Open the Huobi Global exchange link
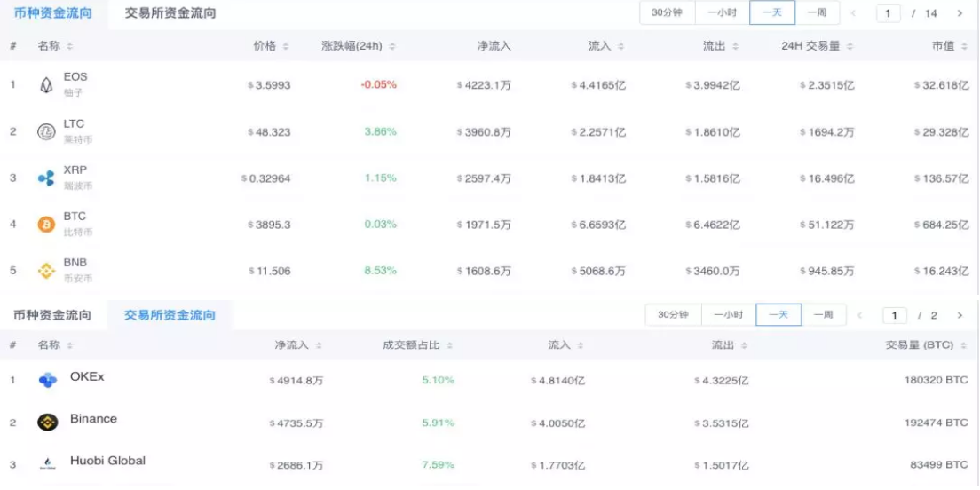Image resolution: width=980 pixels, height=490 pixels. click(x=108, y=461)
